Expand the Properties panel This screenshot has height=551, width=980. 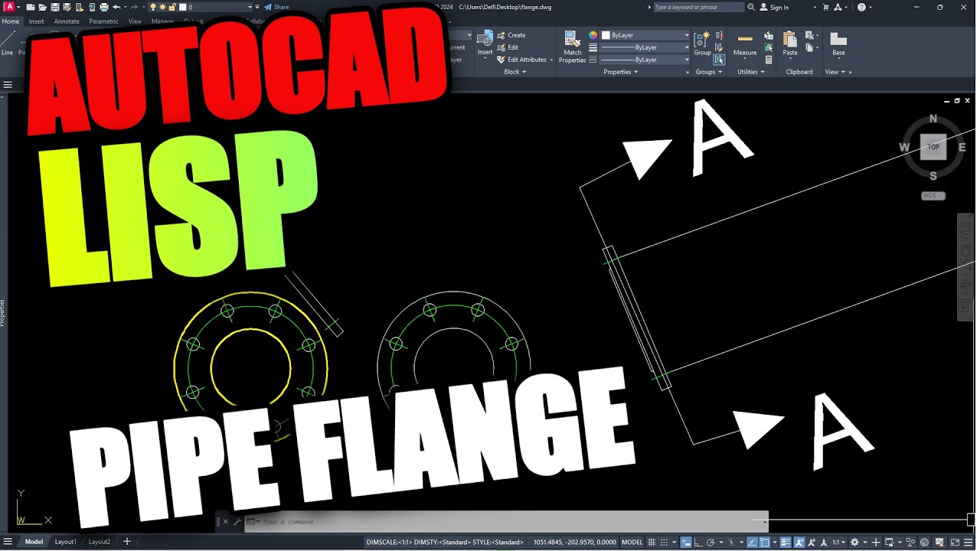pos(621,72)
